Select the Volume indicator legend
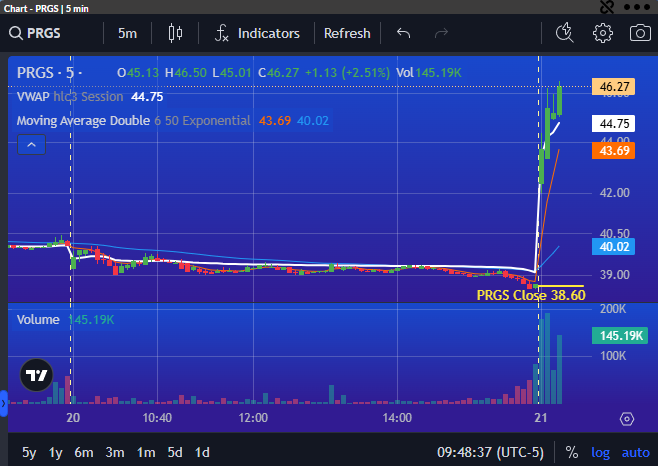 [x=65, y=320]
